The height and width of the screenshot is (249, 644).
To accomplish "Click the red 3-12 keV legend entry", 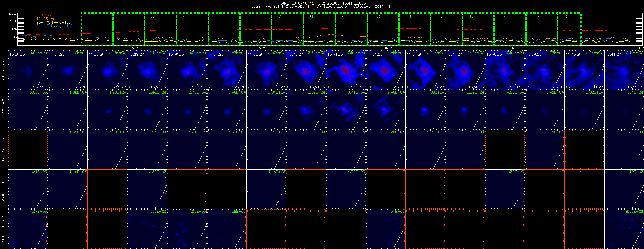I will tap(45, 15).
